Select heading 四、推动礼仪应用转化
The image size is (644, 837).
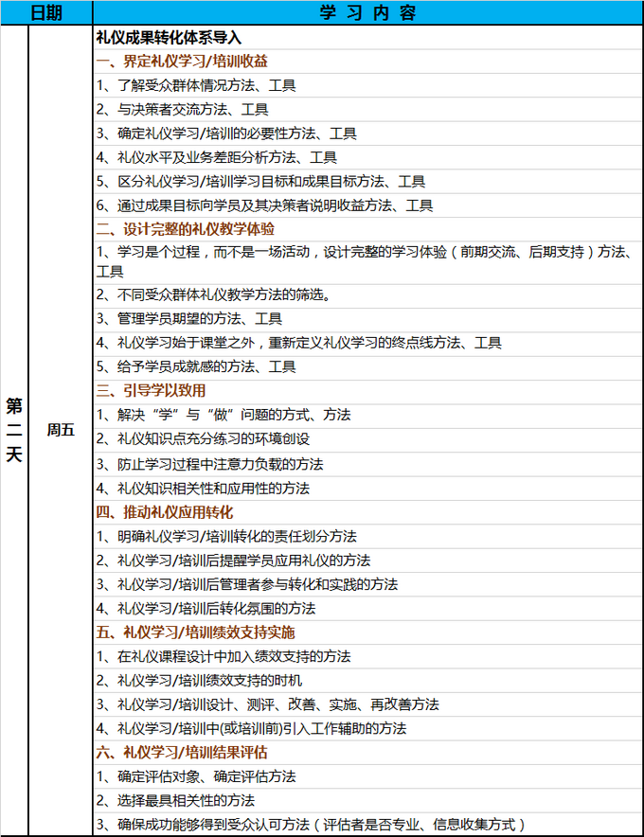pos(165,512)
